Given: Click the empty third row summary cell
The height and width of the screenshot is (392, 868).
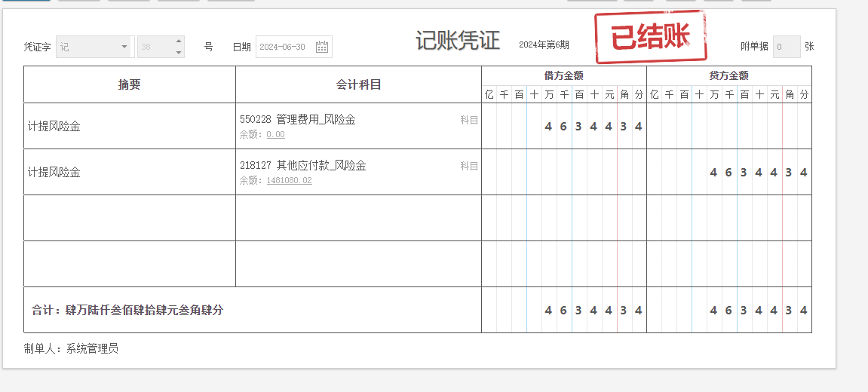Looking at the screenshot, I should pos(129,218).
